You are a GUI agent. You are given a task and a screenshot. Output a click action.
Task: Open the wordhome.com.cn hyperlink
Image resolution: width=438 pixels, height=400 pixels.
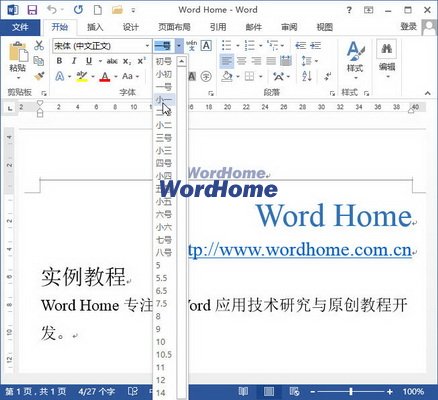click(300, 250)
